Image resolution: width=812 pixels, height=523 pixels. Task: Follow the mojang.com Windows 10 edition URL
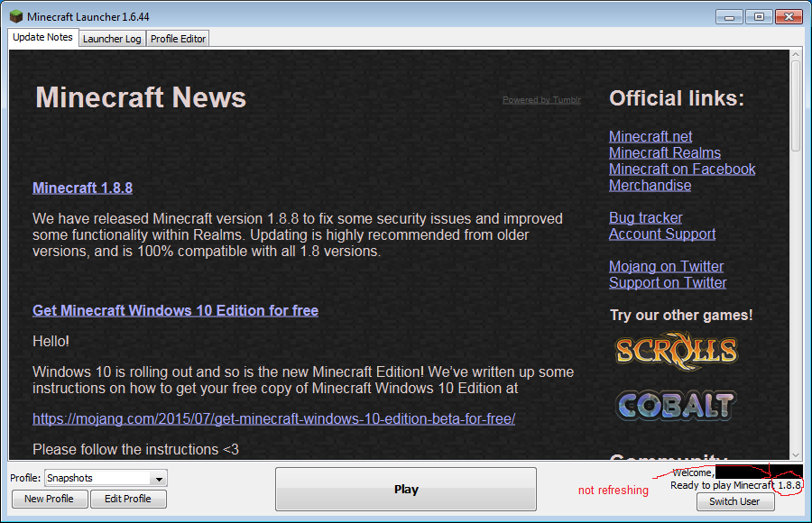pyautogui.click(x=274, y=418)
